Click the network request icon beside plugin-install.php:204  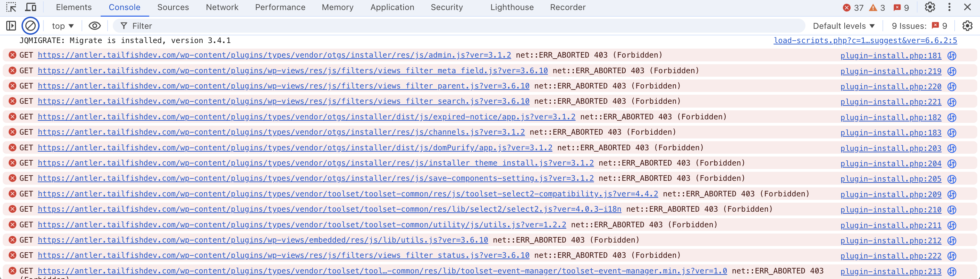pos(952,164)
